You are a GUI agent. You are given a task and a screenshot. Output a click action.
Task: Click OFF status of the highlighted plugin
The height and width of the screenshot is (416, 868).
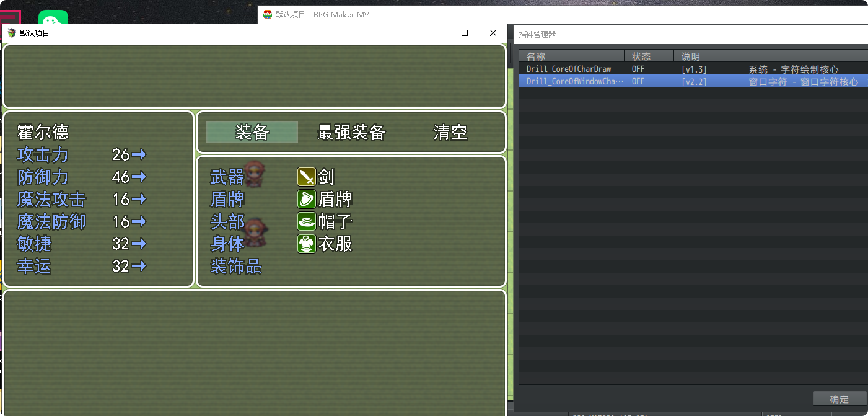click(x=638, y=81)
